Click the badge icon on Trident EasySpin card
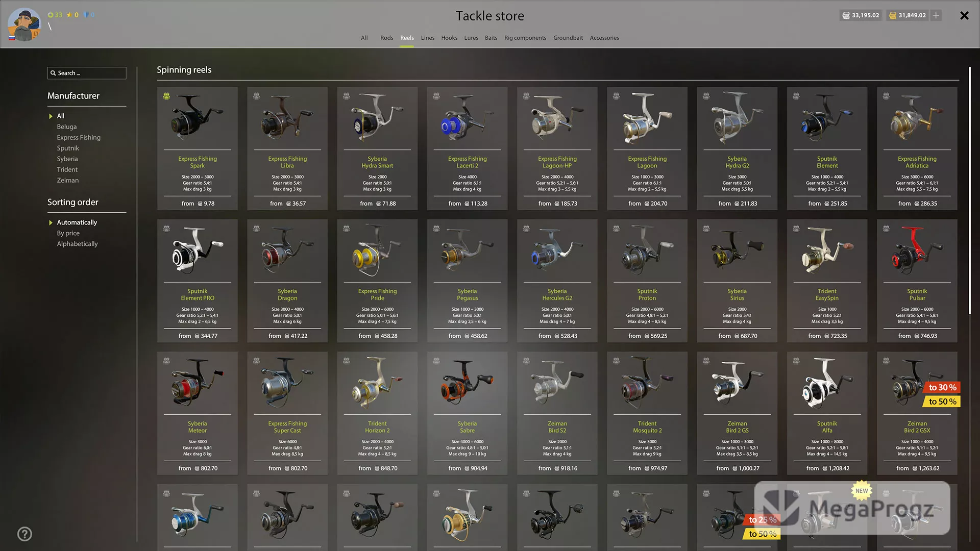 796,228
